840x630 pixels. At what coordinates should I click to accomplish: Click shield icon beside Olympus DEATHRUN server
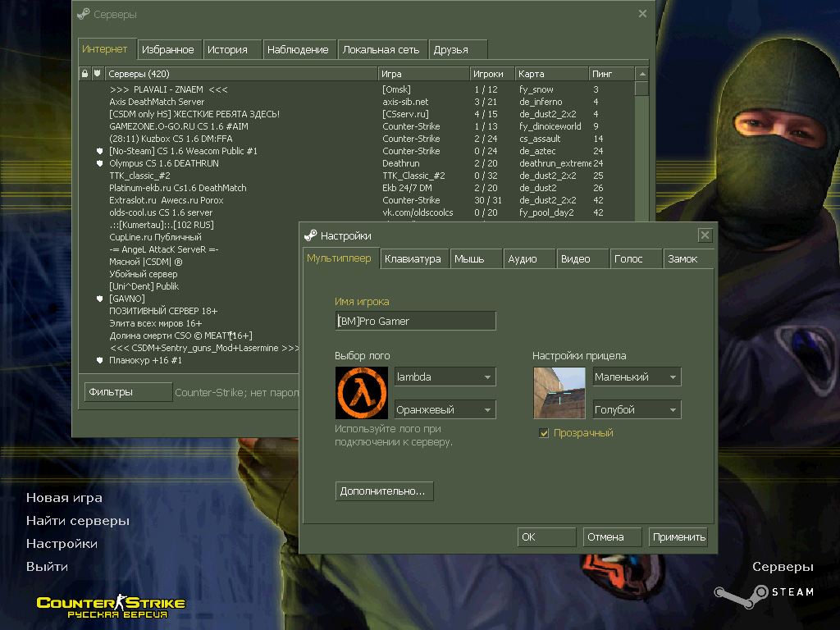[x=99, y=163]
